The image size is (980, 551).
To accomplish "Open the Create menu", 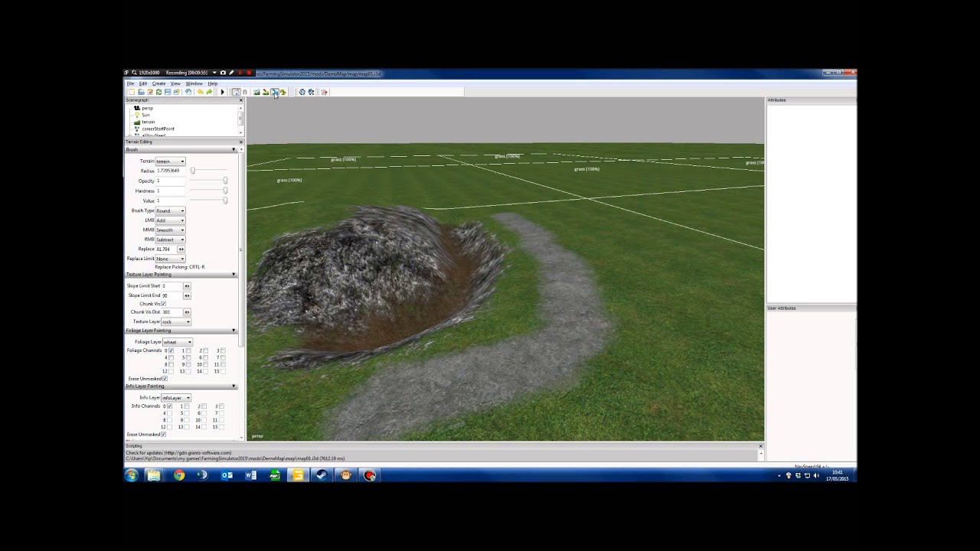I will click(x=158, y=83).
